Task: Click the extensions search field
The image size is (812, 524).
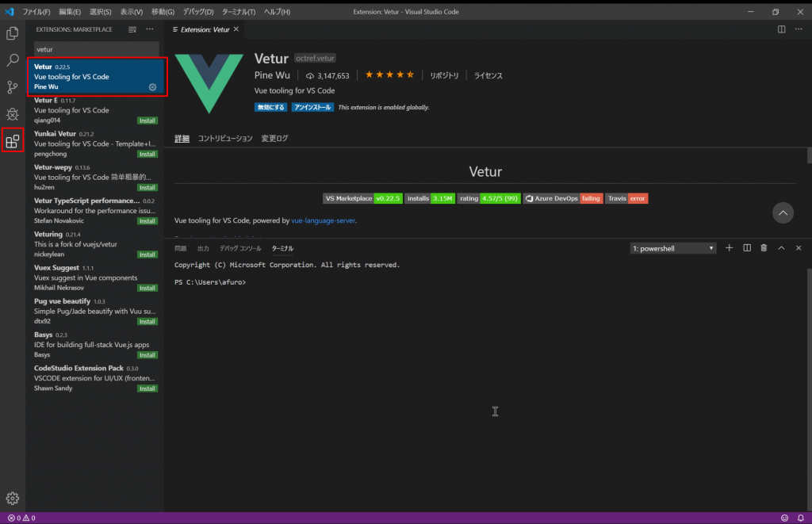Action: coord(96,49)
